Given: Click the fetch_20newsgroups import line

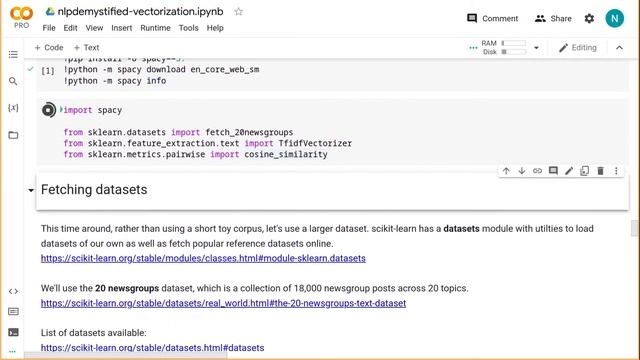Looking at the screenshot, I should tap(178, 133).
